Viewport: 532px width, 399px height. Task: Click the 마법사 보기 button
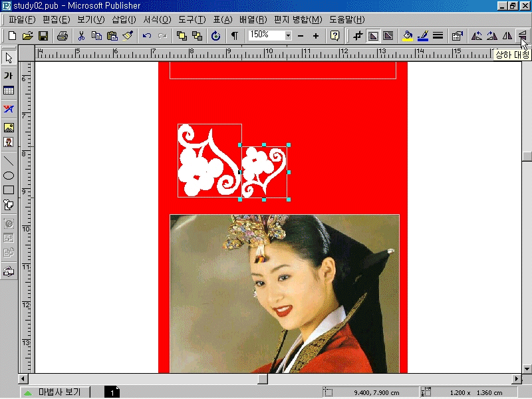pyautogui.click(x=55, y=392)
